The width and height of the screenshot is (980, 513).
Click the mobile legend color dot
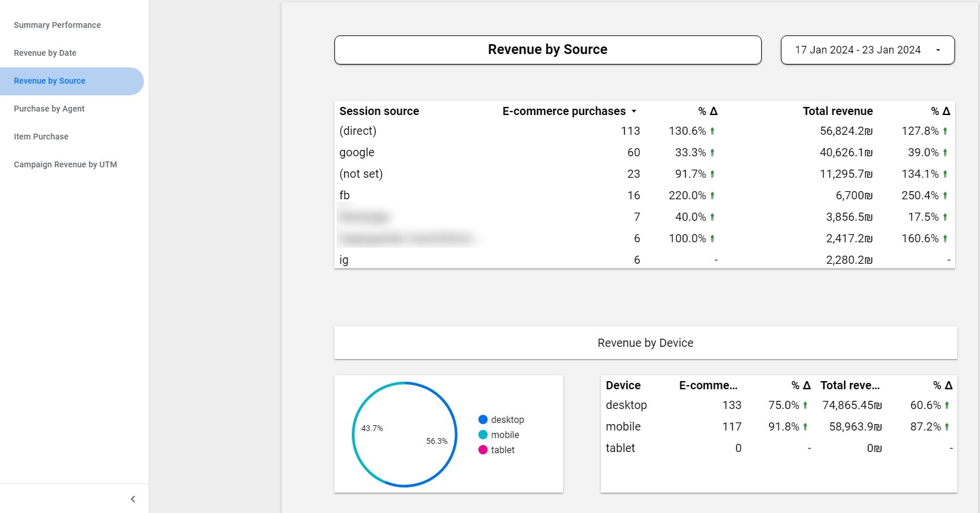(483, 435)
